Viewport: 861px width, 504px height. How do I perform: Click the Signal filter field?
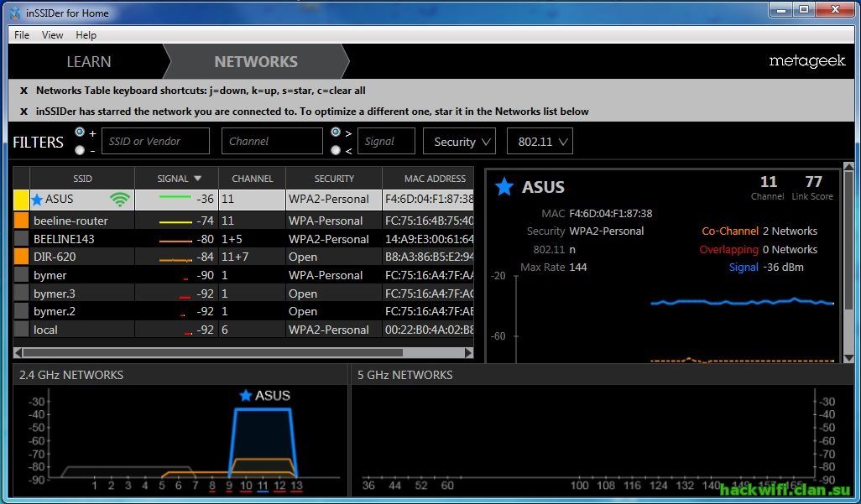386,141
